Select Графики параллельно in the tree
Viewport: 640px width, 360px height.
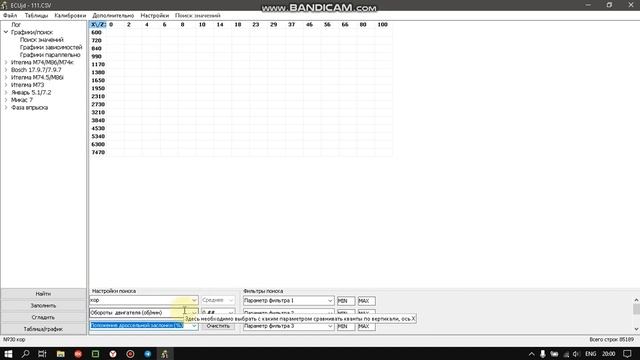(x=50, y=55)
